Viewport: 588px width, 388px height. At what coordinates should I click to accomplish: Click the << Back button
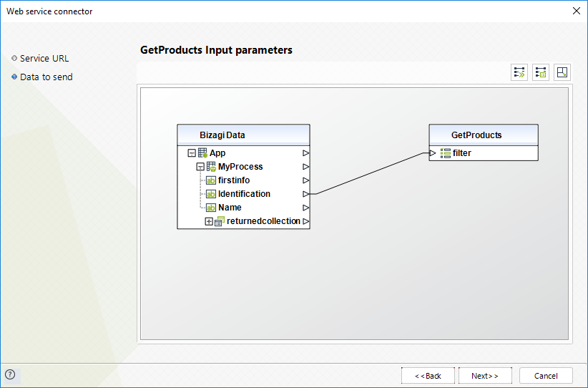click(428, 376)
